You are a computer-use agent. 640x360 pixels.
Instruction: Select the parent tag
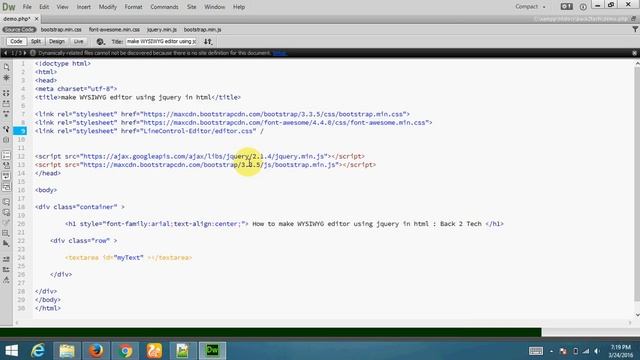pyautogui.click(x=6, y=129)
